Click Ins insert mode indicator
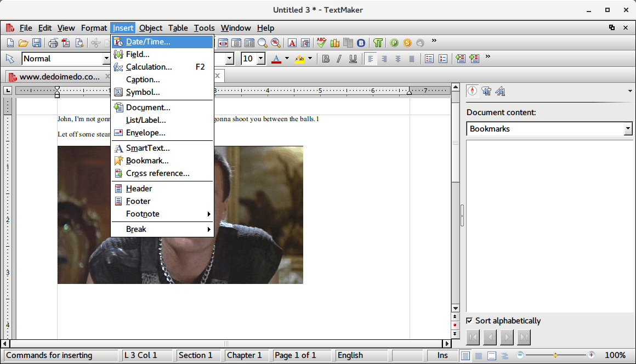636x364 pixels. tap(442, 355)
